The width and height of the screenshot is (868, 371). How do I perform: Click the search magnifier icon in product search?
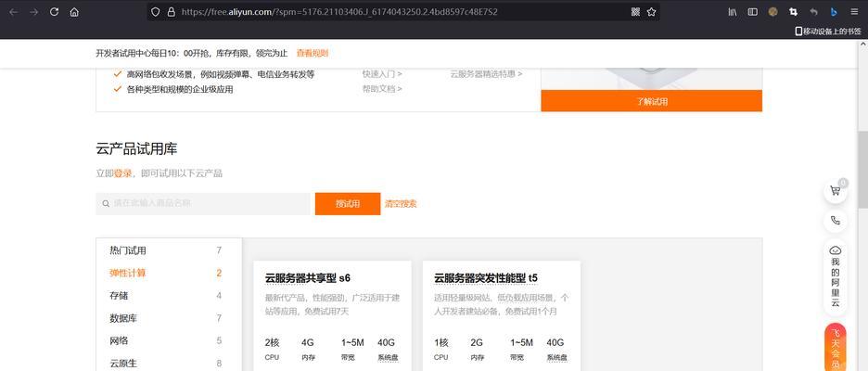(106, 204)
